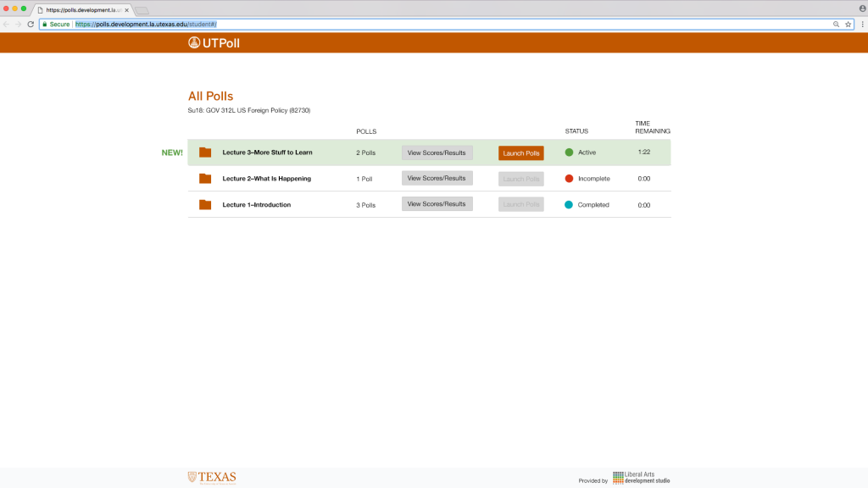
Task: Open Lecture 3–More Stuff to Learn
Action: pyautogui.click(x=267, y=152)
